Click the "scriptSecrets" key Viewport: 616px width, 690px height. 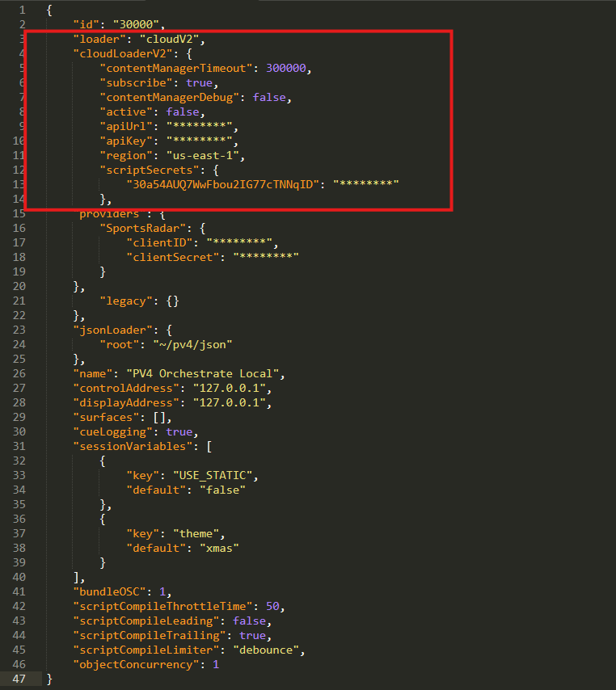pyautogui.click(x=150, y=170)
